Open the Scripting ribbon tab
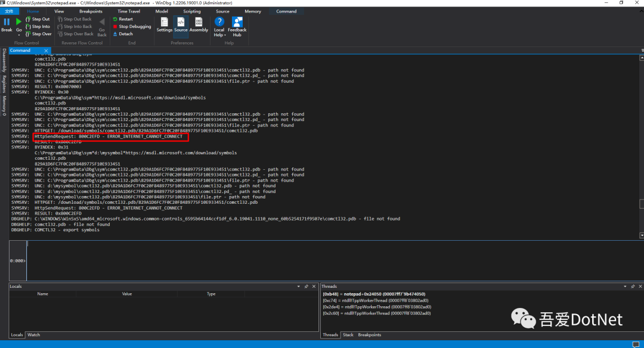This screenshot has width=644, height=348. 192,11
